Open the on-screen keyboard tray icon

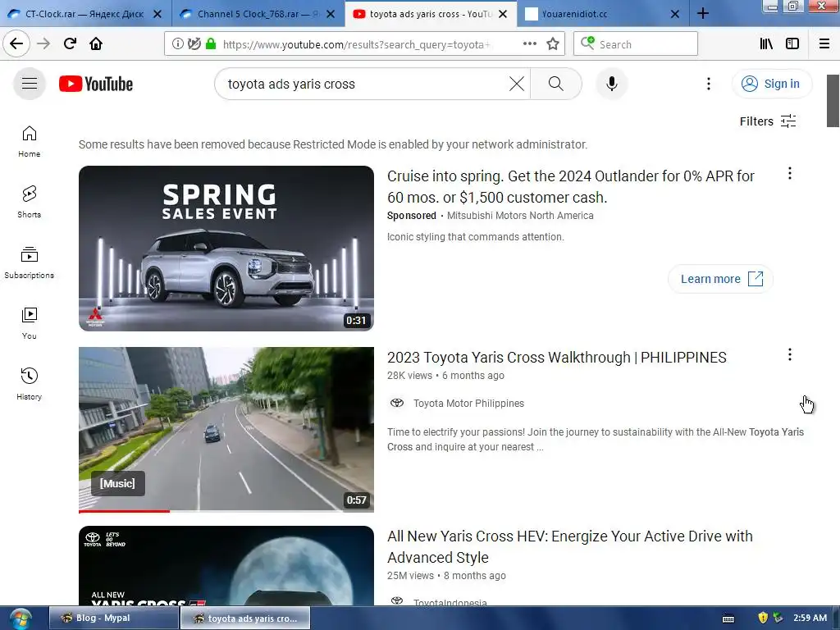coord(728,619)
